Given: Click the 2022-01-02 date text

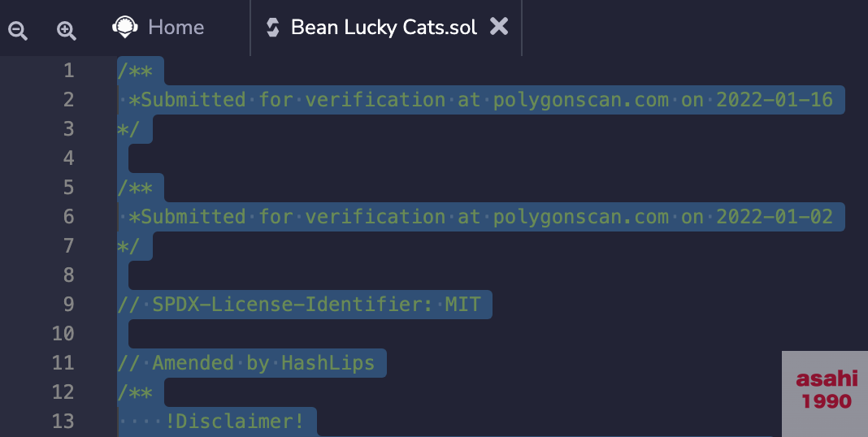Looking at the screenshot, I should pyautogui.click(x=775, y=216).
